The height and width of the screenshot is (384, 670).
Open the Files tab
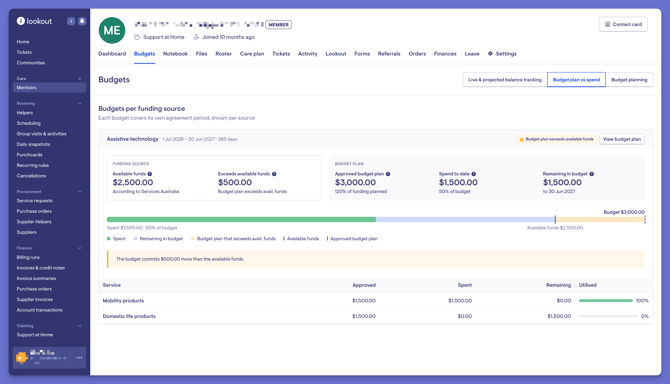pyautogui.click(x=201, y=54)
